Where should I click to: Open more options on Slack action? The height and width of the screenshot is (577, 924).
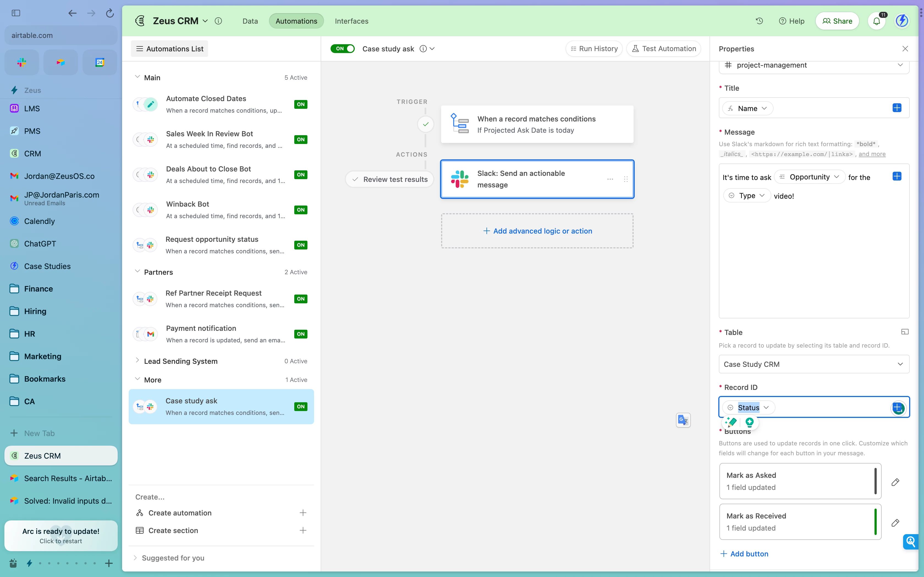pos(610,179)
